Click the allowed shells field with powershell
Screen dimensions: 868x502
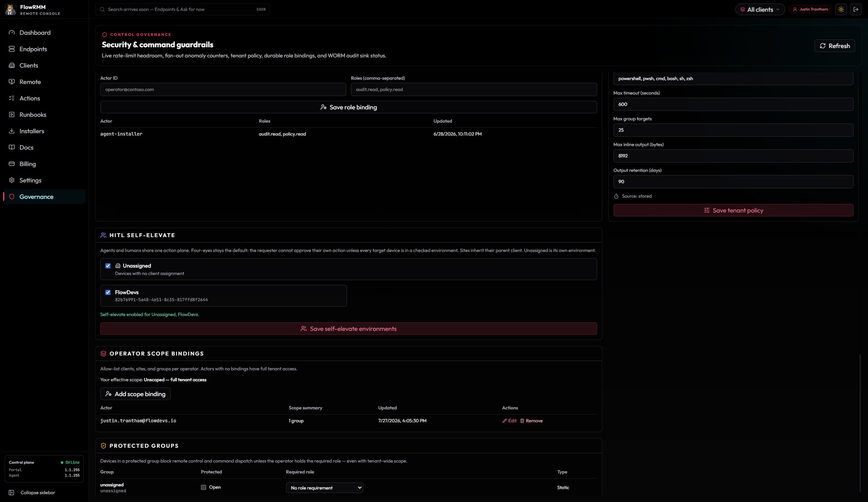(733, 79)
